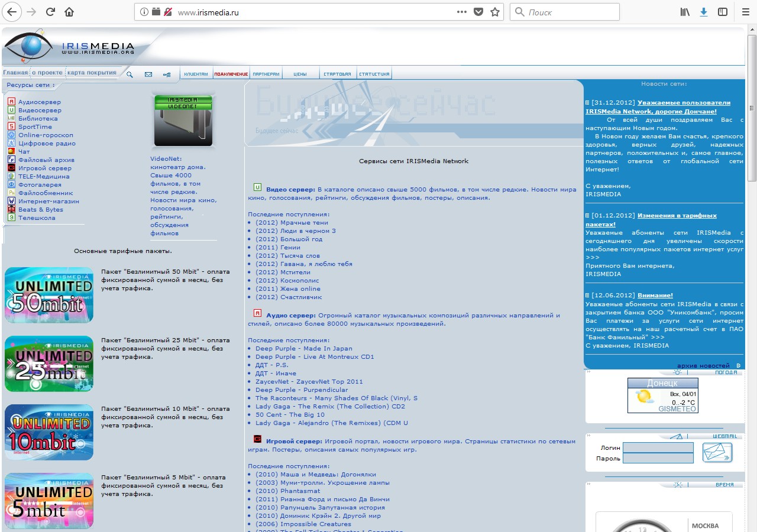Viewport: 757px width, 532px height.
Task: Click the Unlimited 50mbit package banner
Action: pyautogui.click(x=49, y=295)
